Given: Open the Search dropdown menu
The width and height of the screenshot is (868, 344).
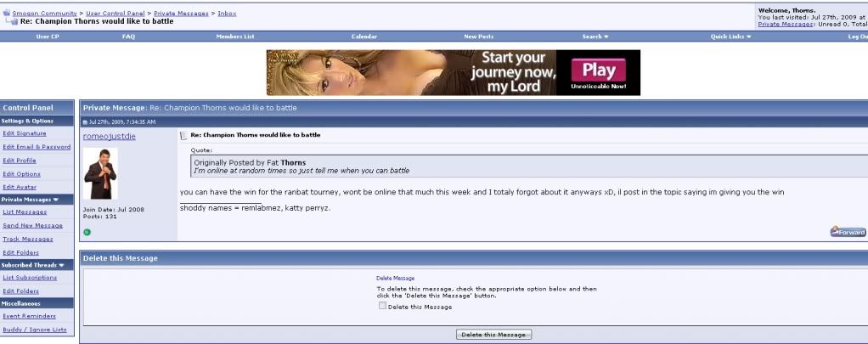Looking at the screenshot, I should (595, 37).
